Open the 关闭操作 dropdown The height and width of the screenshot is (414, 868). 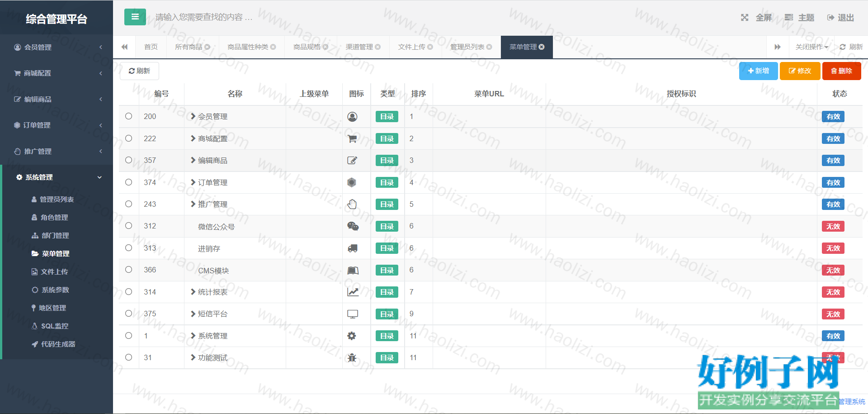click(811, 47)
